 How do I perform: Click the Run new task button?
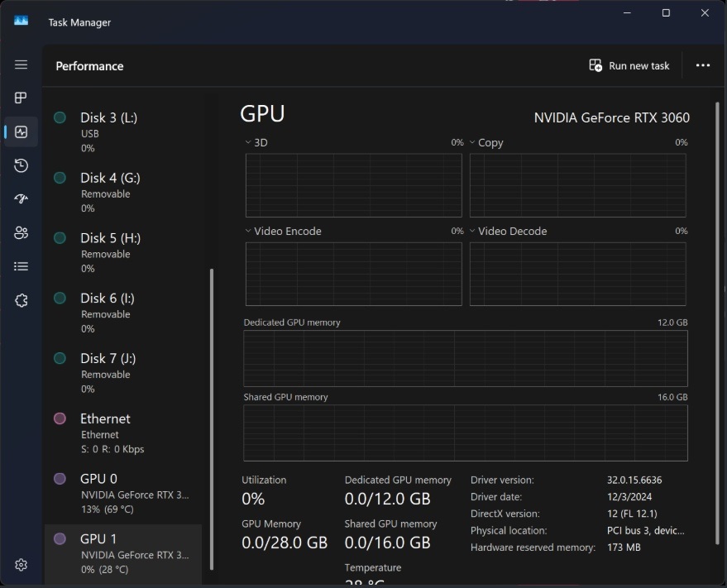pos(629,66)
